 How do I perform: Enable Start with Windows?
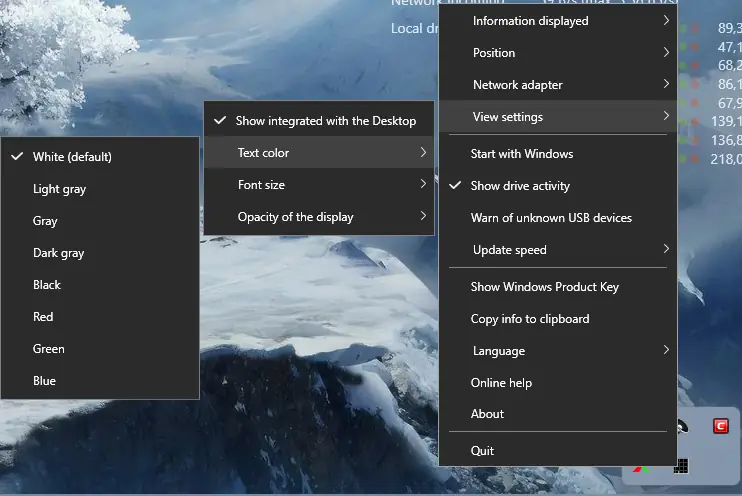pos(557,154)
